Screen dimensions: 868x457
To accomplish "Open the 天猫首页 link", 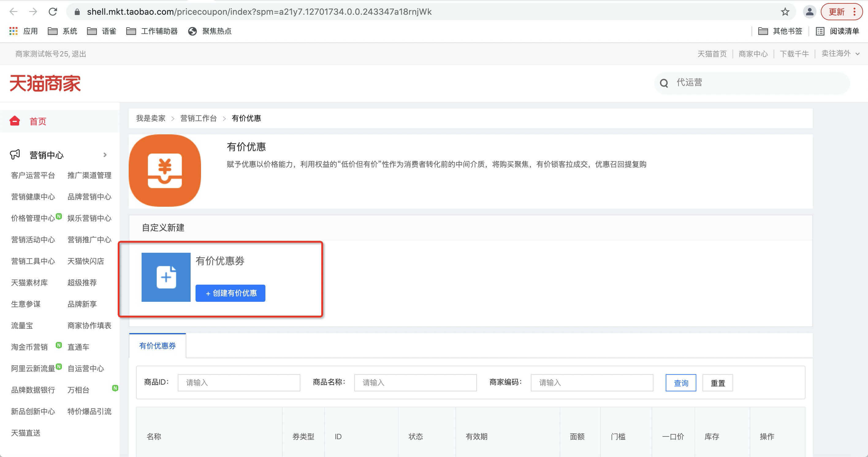I will click(712, 54).
